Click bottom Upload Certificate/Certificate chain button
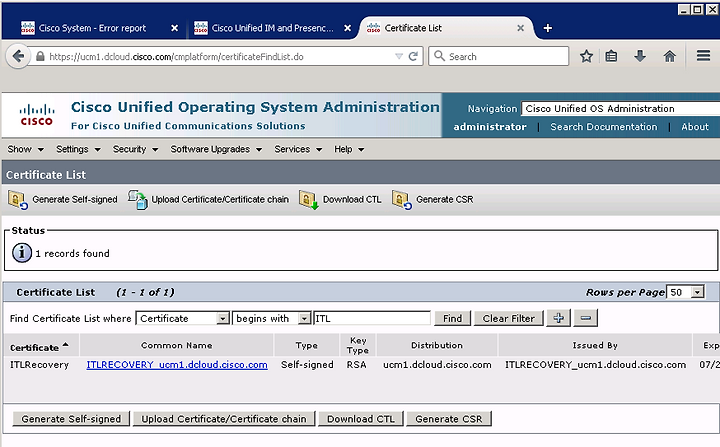720x447 pixels. click(224, 419)
